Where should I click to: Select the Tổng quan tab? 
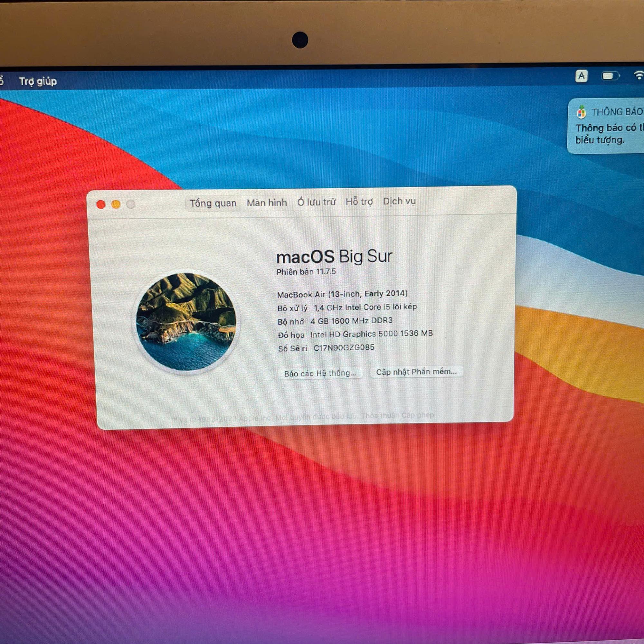[213, 203]
